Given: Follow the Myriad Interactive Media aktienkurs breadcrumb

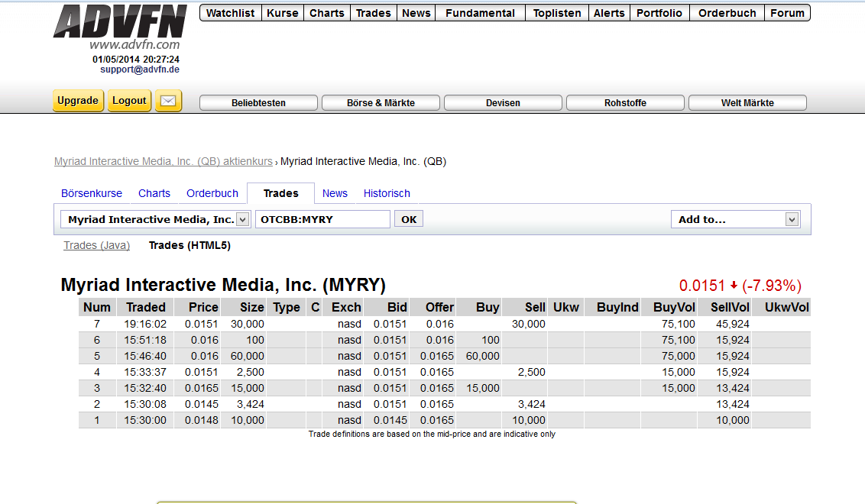Looking at the screenshot, I should (164, 162).
